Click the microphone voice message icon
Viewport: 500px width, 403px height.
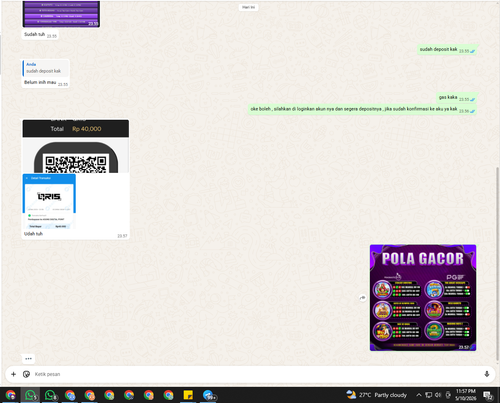[487, 374]
